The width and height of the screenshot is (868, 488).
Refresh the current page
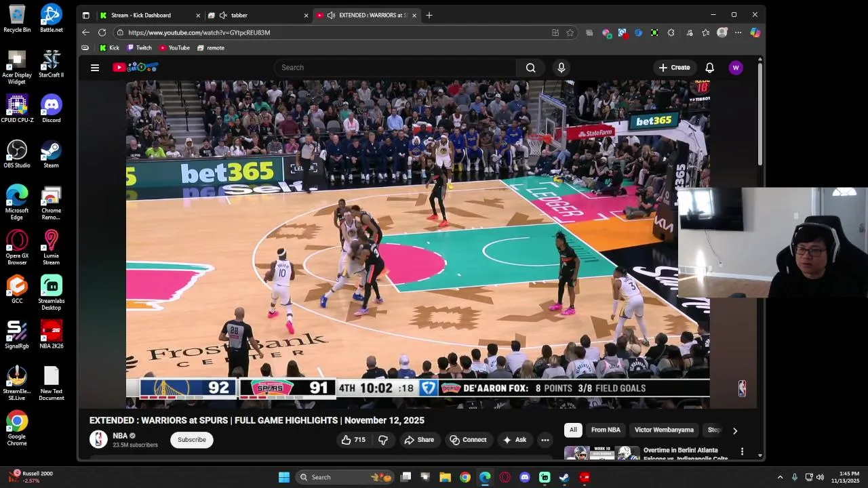(102, 33)
